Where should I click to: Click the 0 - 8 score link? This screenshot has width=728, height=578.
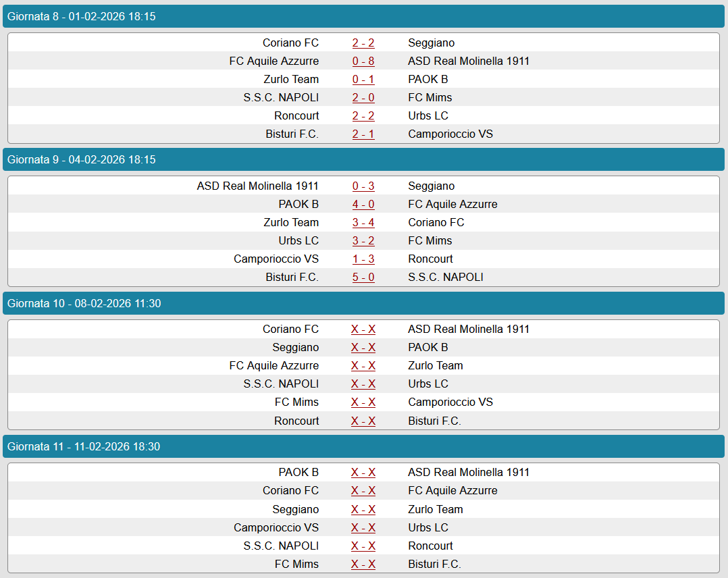(363, 61)
